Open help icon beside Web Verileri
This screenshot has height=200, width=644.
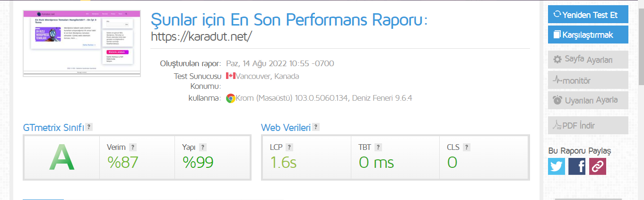tap(316, 127)
